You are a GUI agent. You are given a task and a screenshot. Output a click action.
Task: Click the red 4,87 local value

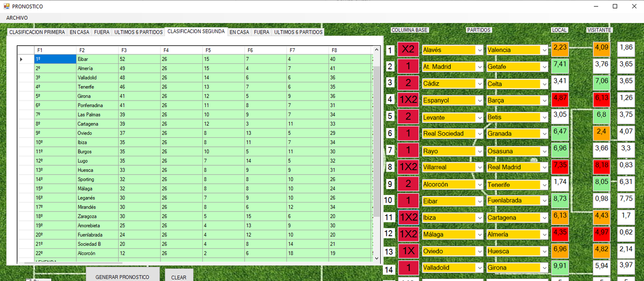[559, 100]
